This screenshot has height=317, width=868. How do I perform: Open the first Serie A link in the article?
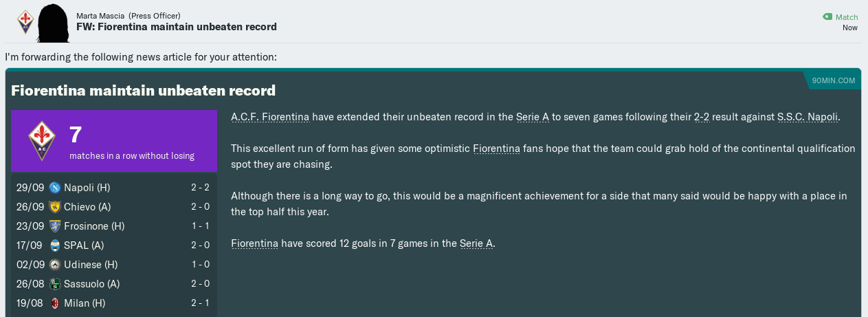[532, 117]
